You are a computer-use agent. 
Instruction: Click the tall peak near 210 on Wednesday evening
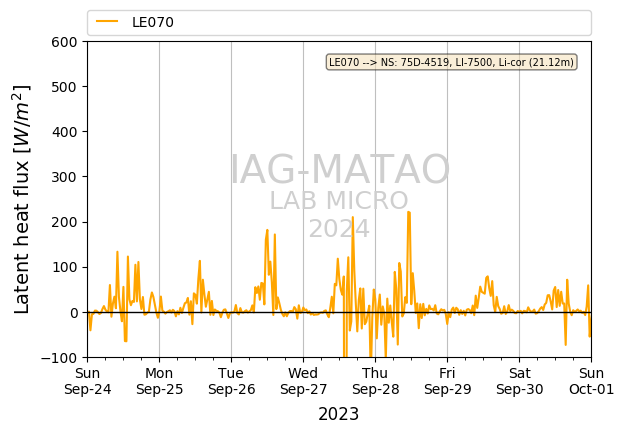353,218
